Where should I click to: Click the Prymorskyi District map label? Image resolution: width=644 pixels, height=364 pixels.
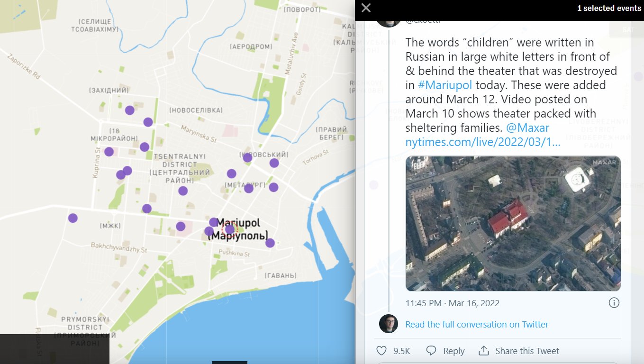(85, 331)
